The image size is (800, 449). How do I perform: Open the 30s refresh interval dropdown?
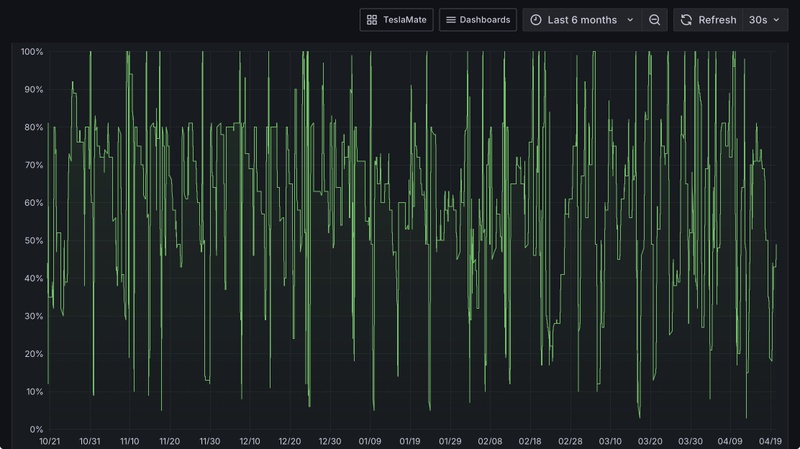pyautogui.click(x=765, y=20)
